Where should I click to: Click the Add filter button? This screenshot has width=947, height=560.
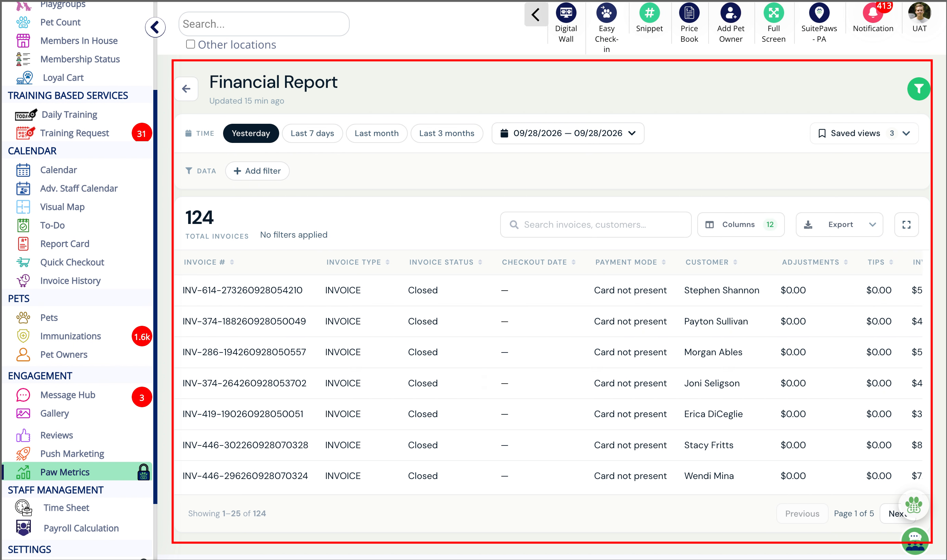tap(257, 171)
